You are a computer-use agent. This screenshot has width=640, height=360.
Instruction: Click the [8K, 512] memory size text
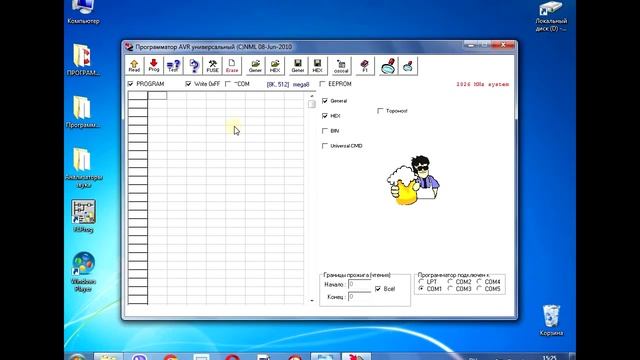point(278,84)
